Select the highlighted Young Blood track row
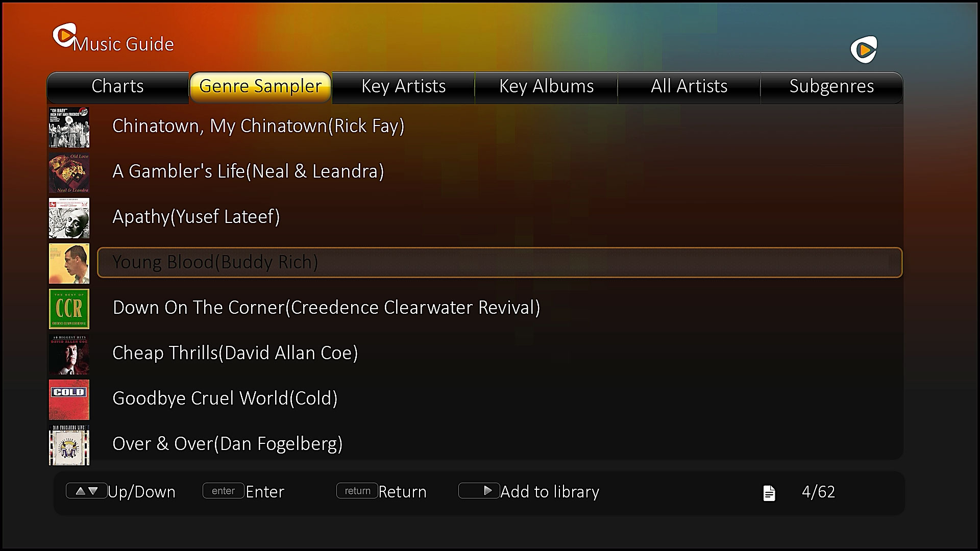 (x=499, y=263)
